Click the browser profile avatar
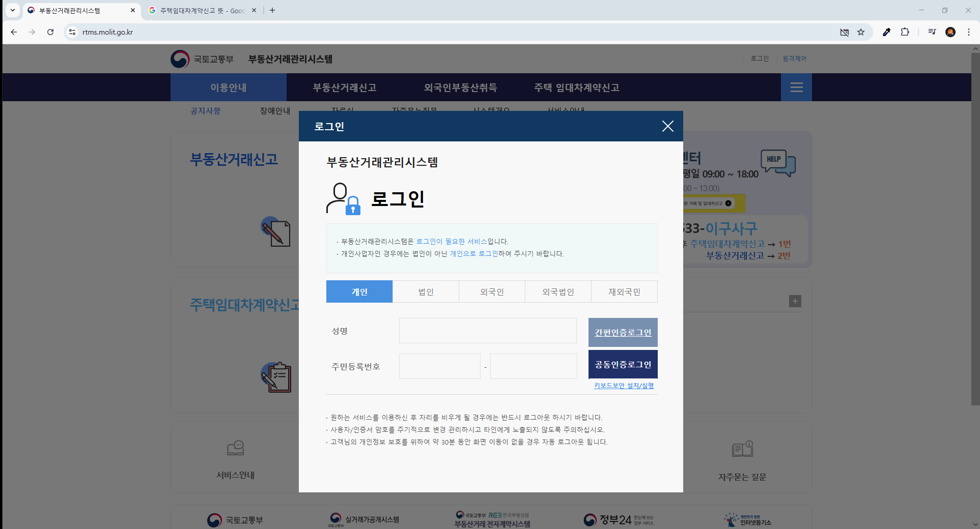 pos(950,32)
